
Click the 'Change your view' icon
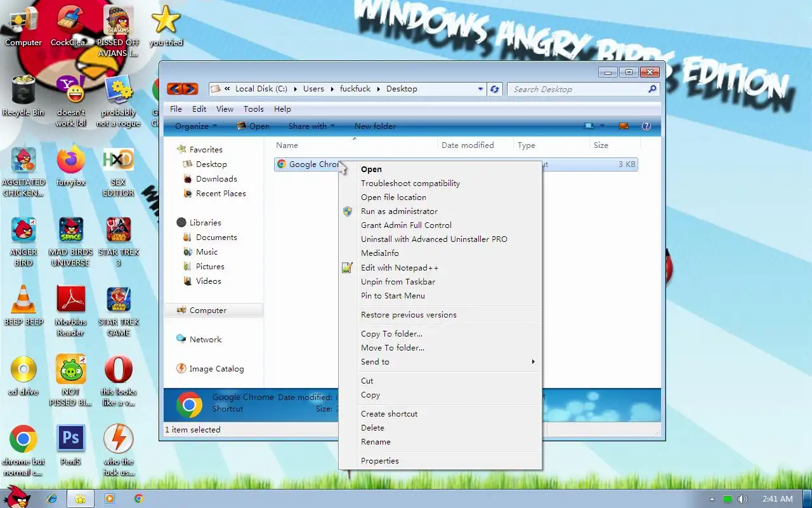click(x=589, y=126)
